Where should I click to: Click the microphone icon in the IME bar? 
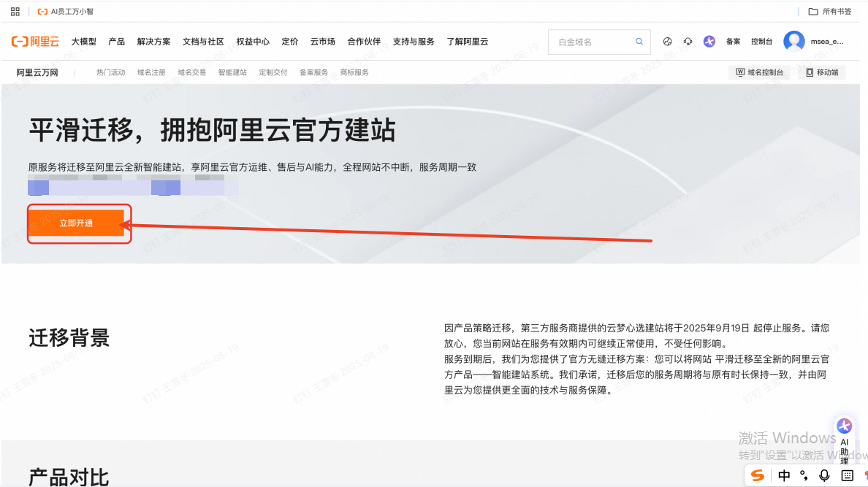point(824,475)
